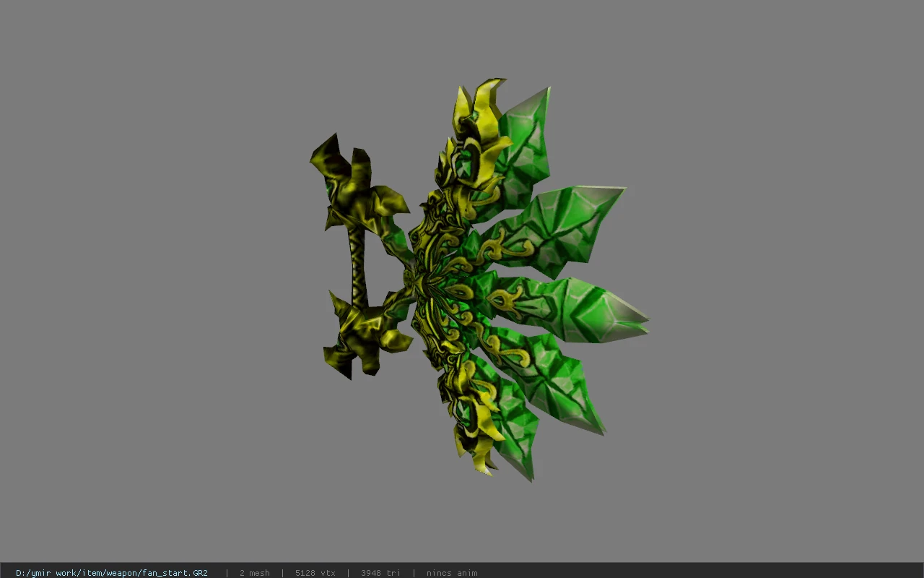Click the fan_start.GR2 file path in status bar
This screenshot has width=924, height=578.
(x=112, y=573)
